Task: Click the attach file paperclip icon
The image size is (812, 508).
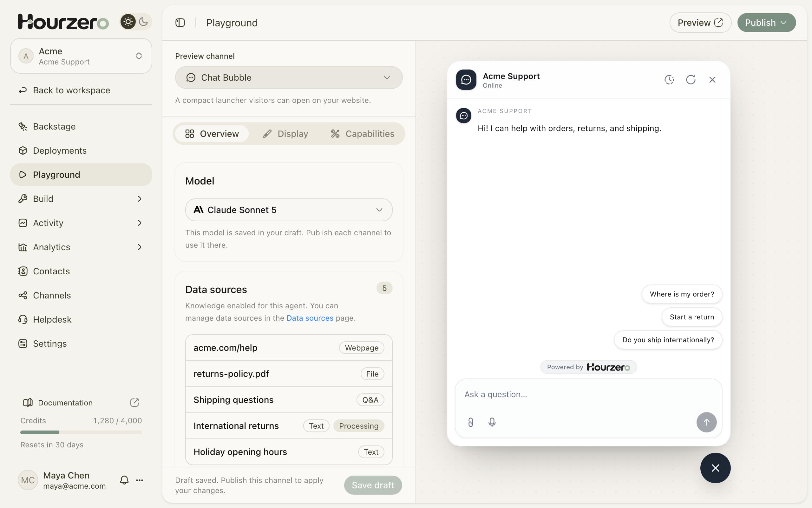Action: point(470,422)
